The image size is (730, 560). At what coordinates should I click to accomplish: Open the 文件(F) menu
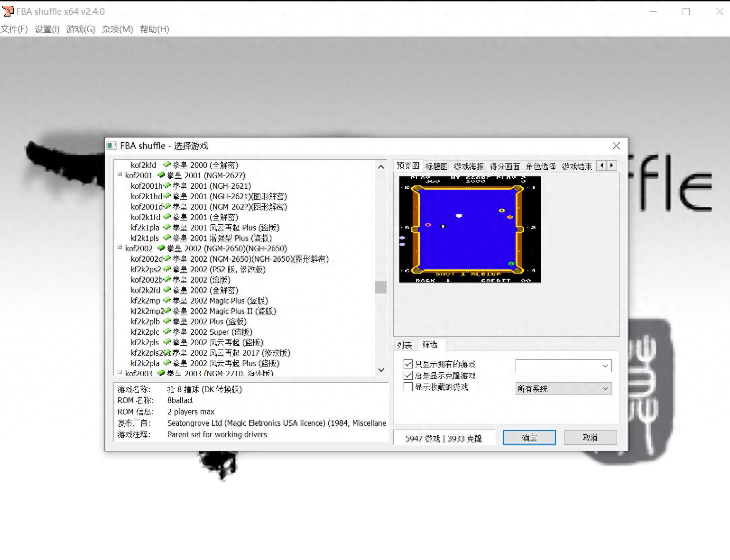pos(14,29)
